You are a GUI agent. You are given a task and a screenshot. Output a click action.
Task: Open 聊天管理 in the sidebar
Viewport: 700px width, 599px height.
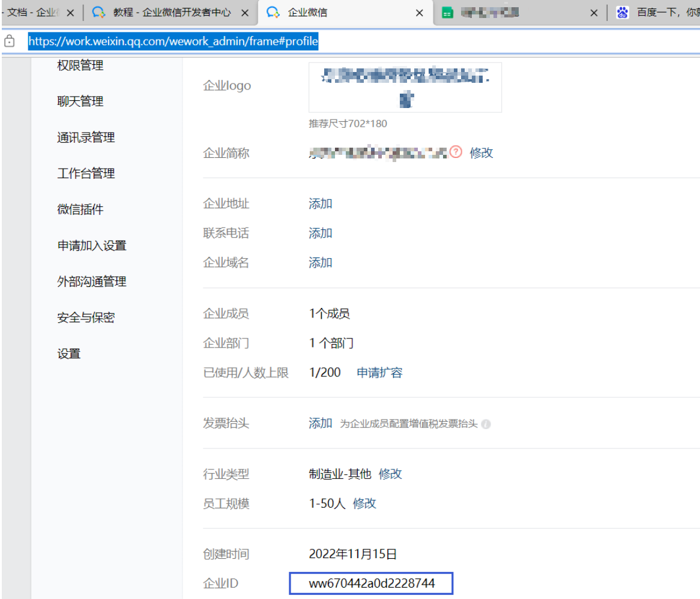pos(80,101)
